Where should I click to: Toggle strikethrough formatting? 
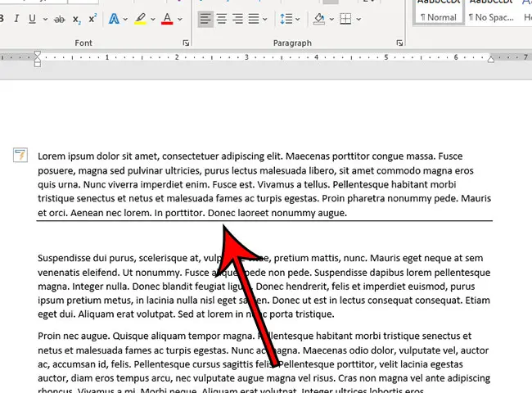coord(58,18)
